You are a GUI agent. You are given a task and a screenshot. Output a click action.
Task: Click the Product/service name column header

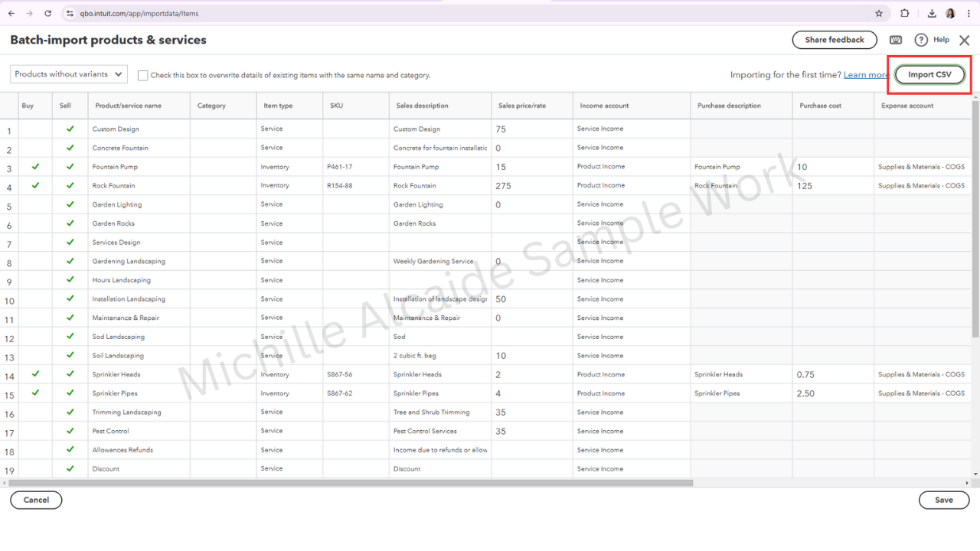click(139, 106)
